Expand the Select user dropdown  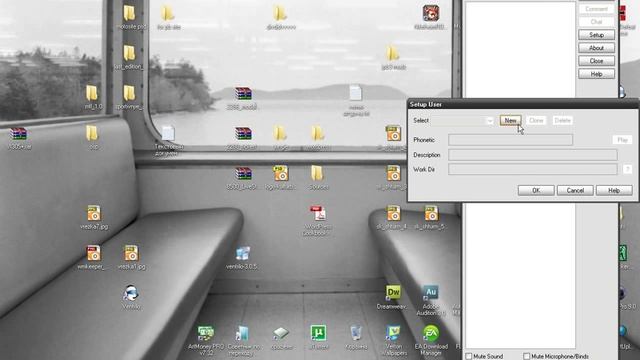490,121
